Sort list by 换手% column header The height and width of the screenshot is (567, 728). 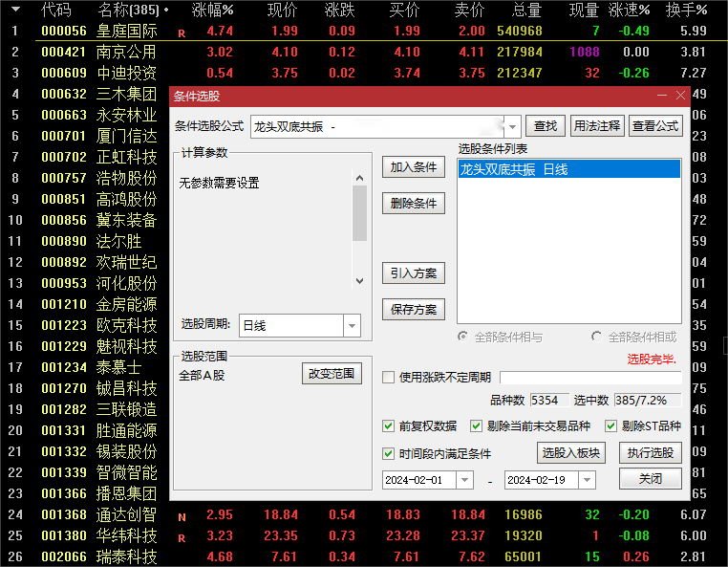[686, 10]
